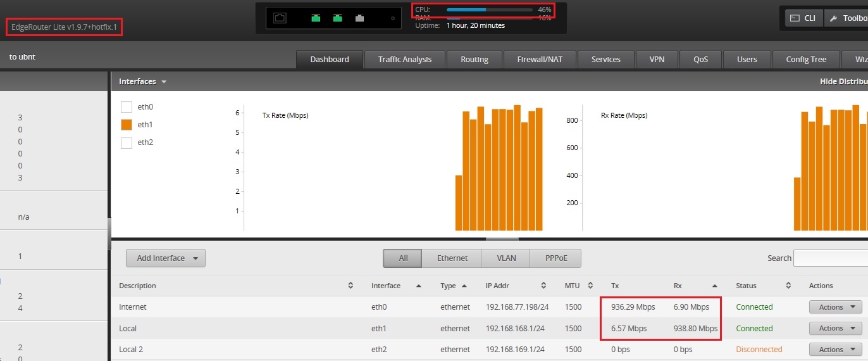
Task: Click the Internet description cell
Action: pyautogui.click(x=133, y=307)
